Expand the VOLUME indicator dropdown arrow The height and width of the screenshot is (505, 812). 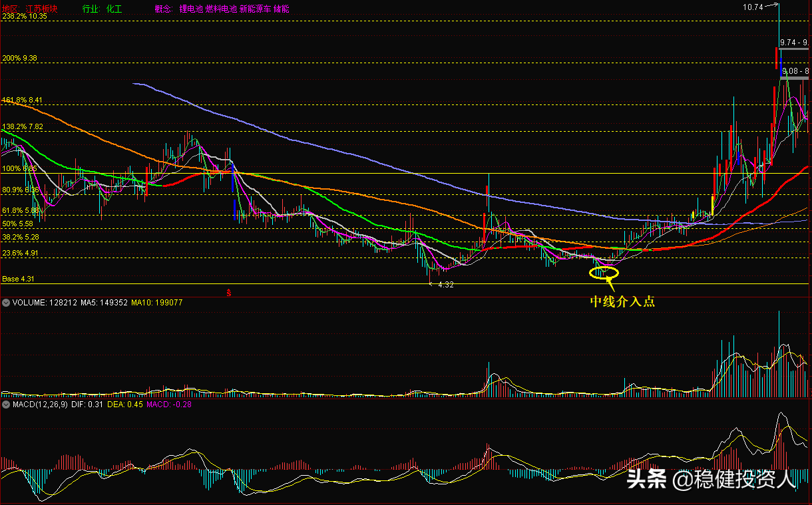7,302
